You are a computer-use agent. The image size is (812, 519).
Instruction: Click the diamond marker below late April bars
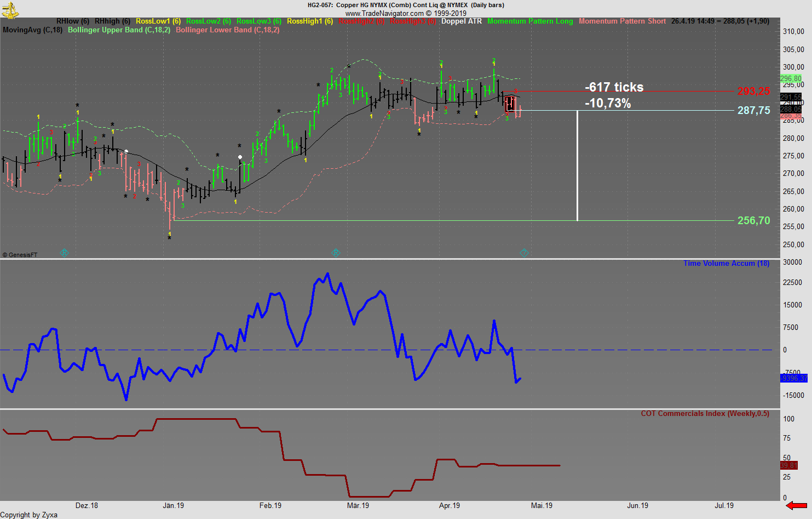point(524,253)
